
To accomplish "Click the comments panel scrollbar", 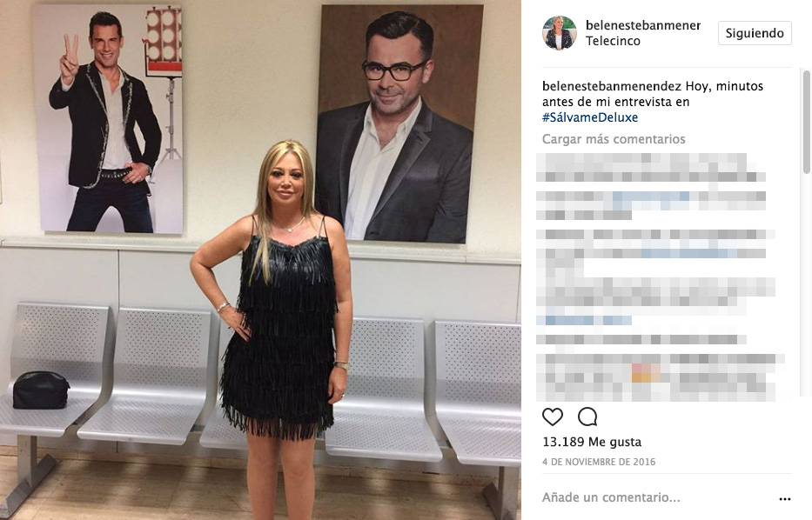I will (x=806, y=122).
